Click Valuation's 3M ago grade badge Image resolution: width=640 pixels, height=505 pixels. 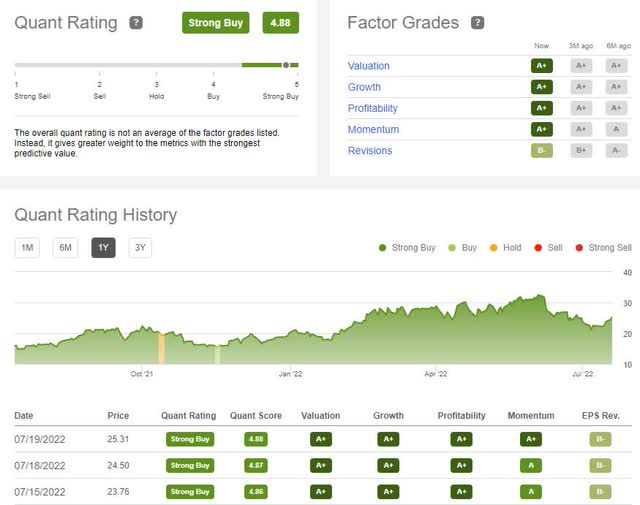[x=581, y=66]
